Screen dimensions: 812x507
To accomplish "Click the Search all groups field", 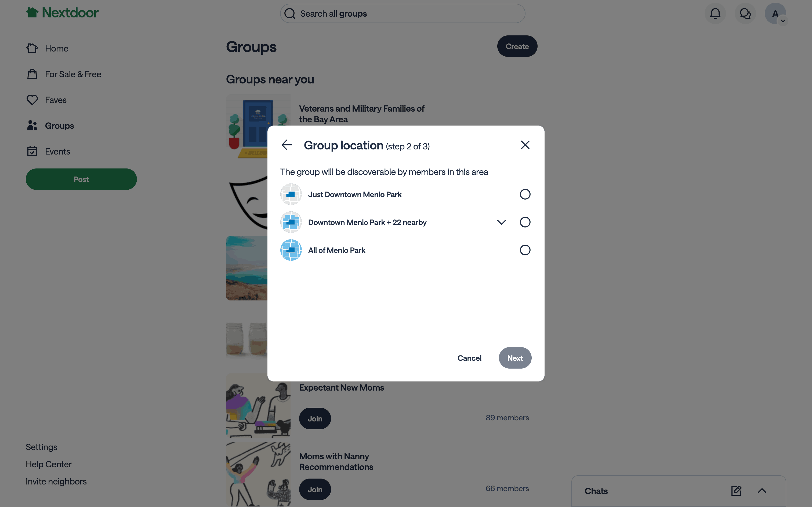I will click(402, 13).
